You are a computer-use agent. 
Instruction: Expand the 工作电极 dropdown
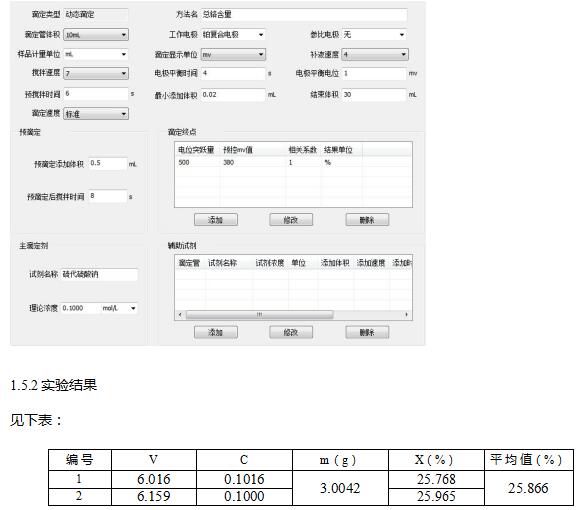click(233, 35)
